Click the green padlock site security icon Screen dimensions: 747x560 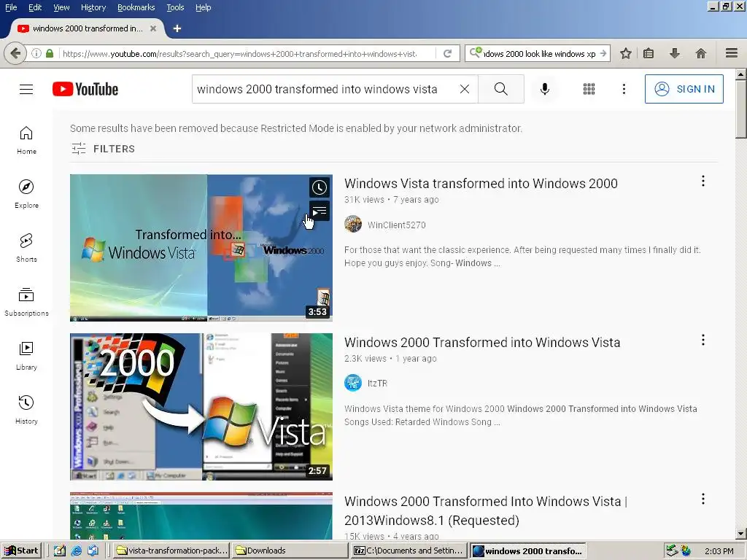point(50,53)
